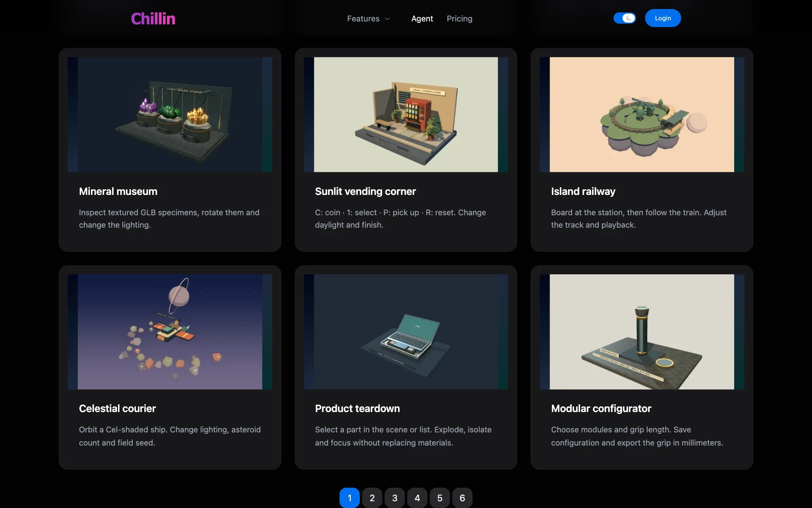Click "Choose modules and grip length" description
The height and width of the screenshot is (508, 812).
point(637,436)
